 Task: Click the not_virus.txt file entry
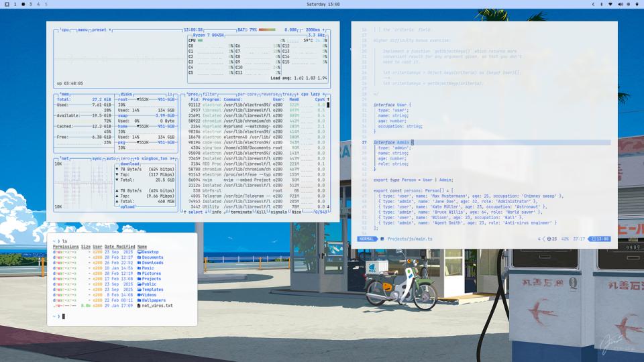[x=155, y=306]
